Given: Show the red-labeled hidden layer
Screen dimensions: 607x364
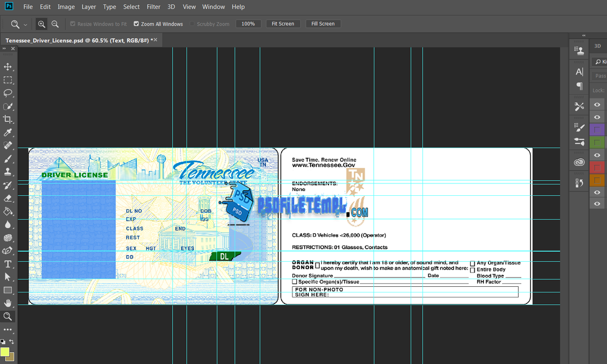Looking at the screenshot, I should coord(597,167).
